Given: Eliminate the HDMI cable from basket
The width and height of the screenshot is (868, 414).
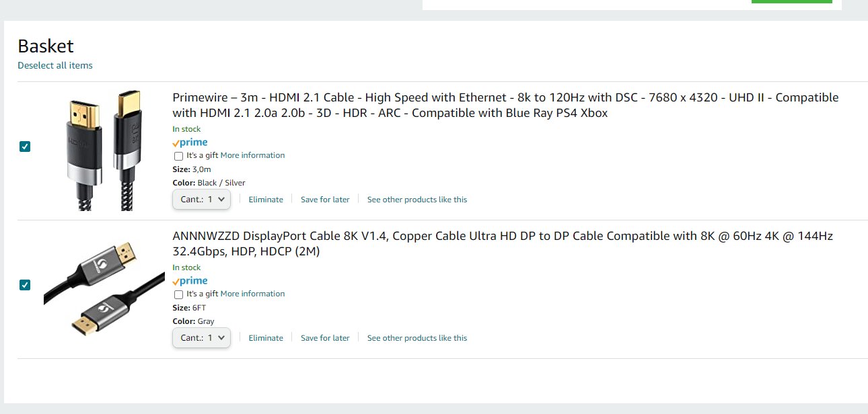Looking at the screenshot, I should pos(266,200).
